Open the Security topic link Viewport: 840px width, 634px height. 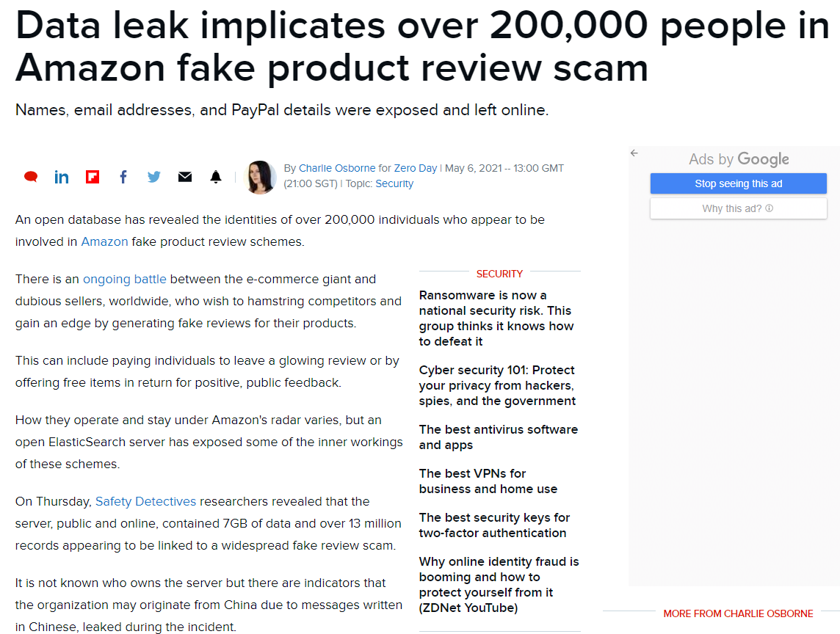[394, 183]
